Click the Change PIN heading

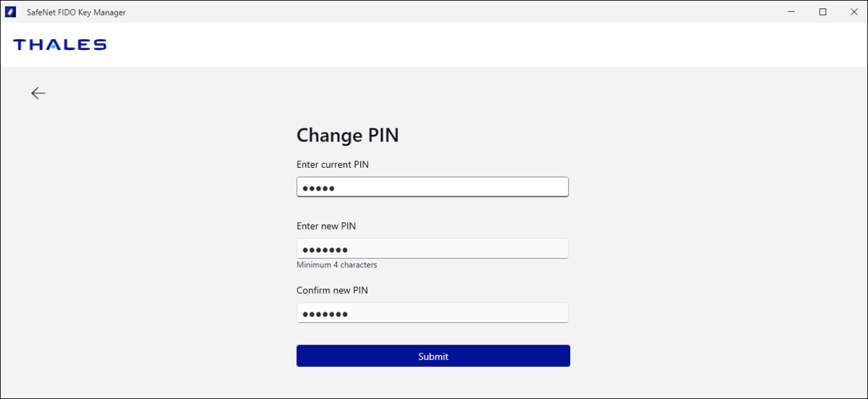point(348,136)
